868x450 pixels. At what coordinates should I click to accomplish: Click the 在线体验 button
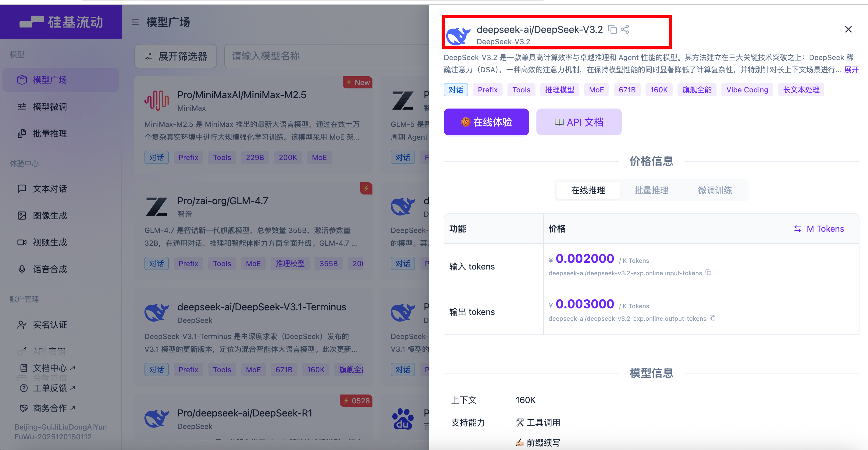tap(486, 122)
